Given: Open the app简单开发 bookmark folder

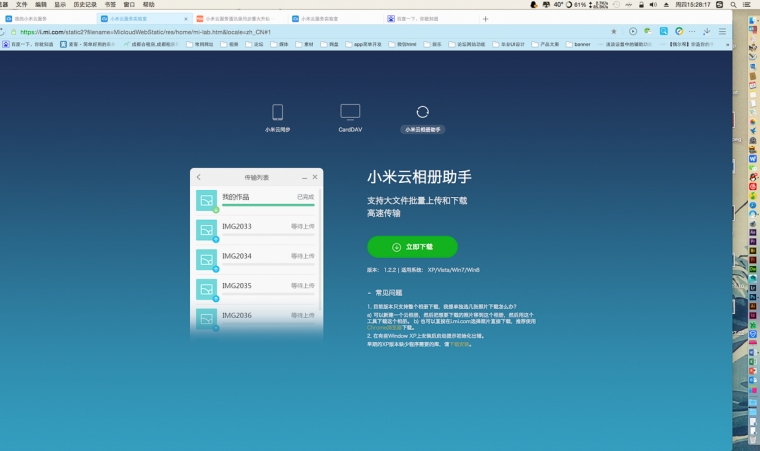Looking at the screenshot, I should tap(364, 44).
